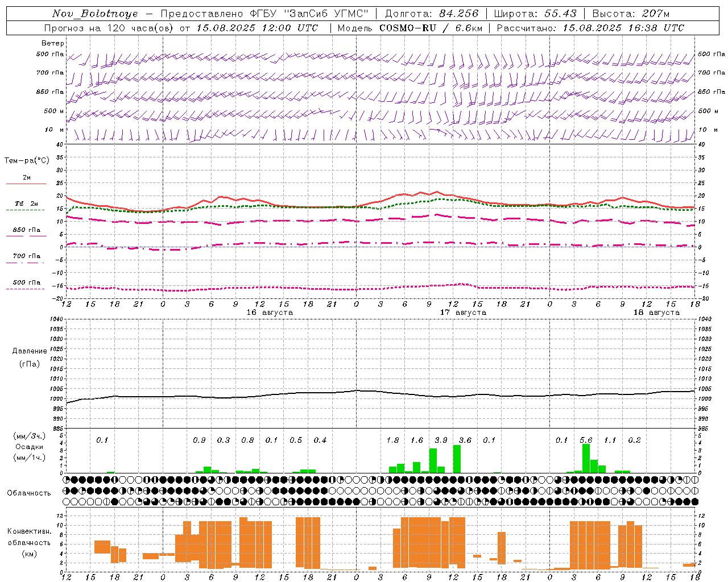Click the model label "COSMO-RU / 6.6км"
The width and height of the screenshot is (728, 582).
(431, 28)
